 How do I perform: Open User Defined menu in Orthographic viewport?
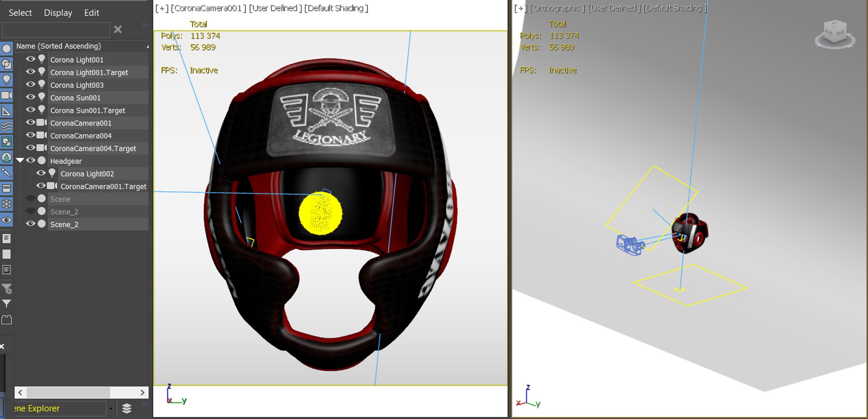click(613, 8)
